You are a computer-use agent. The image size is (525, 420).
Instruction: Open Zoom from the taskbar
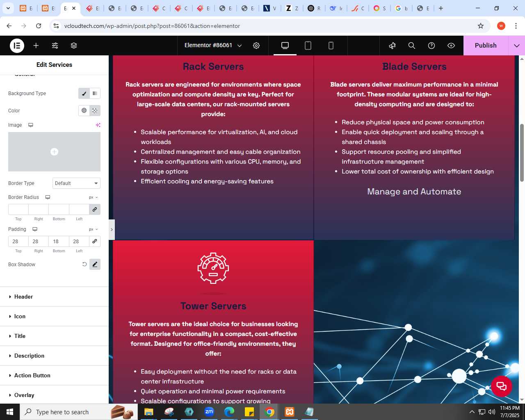tap(209, 412)
